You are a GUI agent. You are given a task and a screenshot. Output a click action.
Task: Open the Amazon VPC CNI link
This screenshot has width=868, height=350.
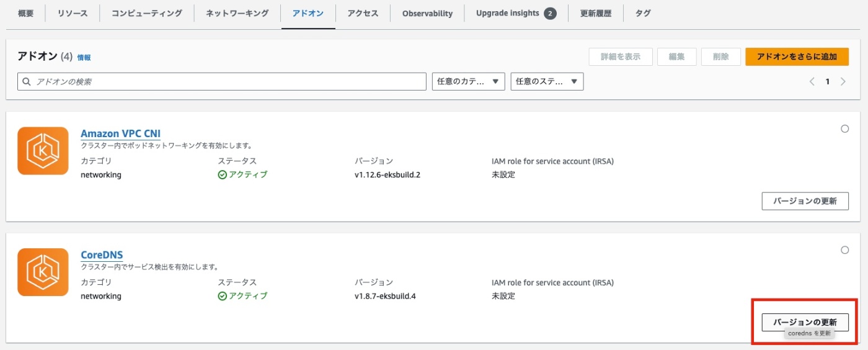tap(120, 133)
